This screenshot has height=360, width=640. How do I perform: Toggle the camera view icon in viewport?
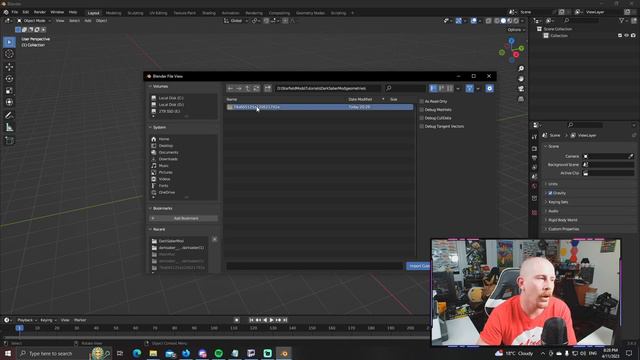(x=521, y=89)
